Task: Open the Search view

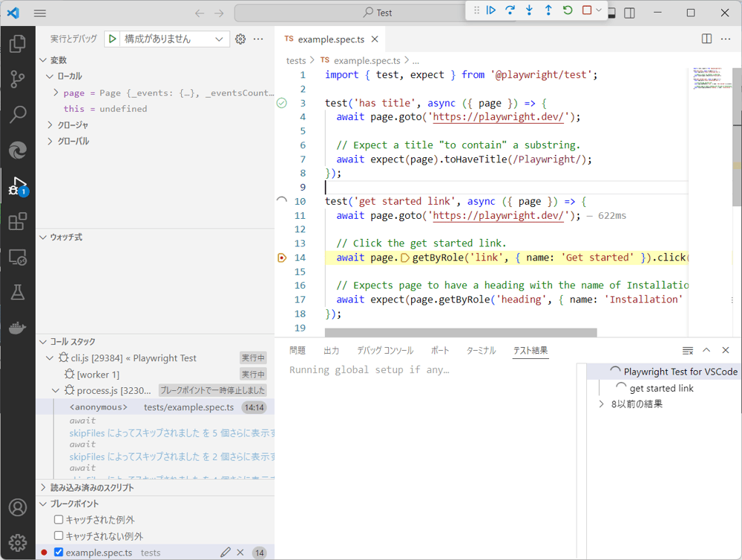Action: [x=18, y=114]
